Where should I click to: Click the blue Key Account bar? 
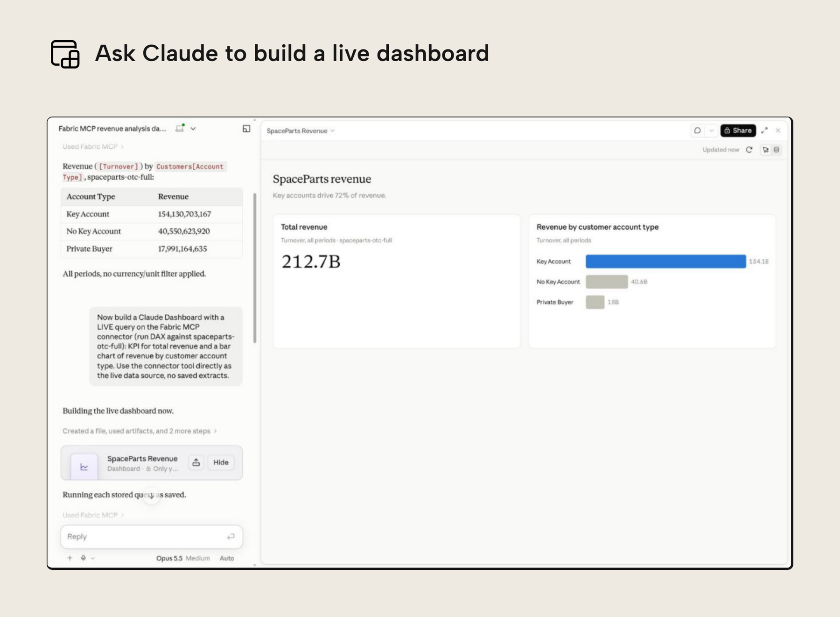665,261
